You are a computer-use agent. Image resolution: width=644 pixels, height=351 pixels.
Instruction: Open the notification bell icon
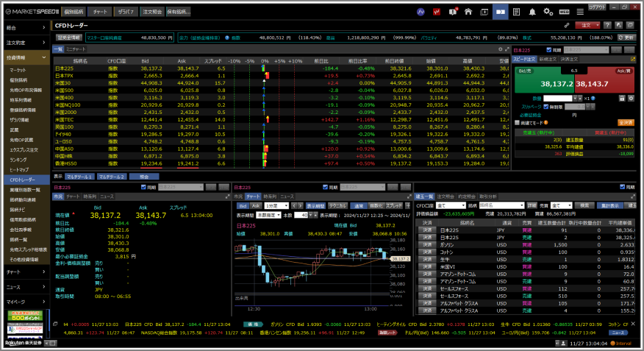coord(532,12)
